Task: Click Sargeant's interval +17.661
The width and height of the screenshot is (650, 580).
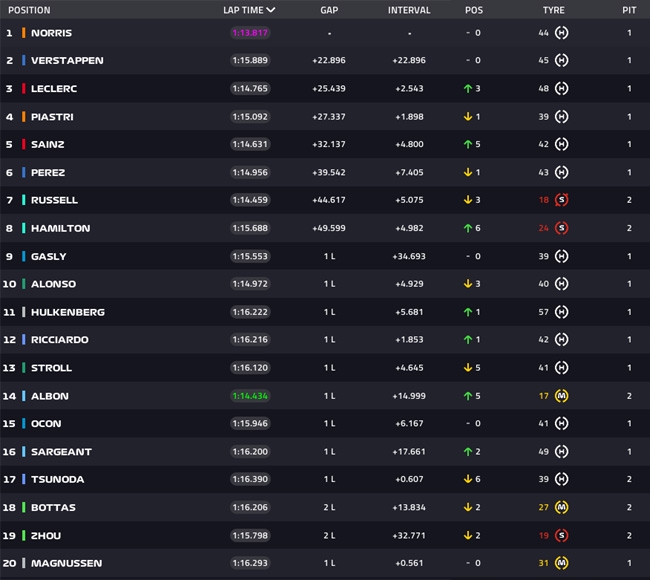Action: tap(409, 451)
